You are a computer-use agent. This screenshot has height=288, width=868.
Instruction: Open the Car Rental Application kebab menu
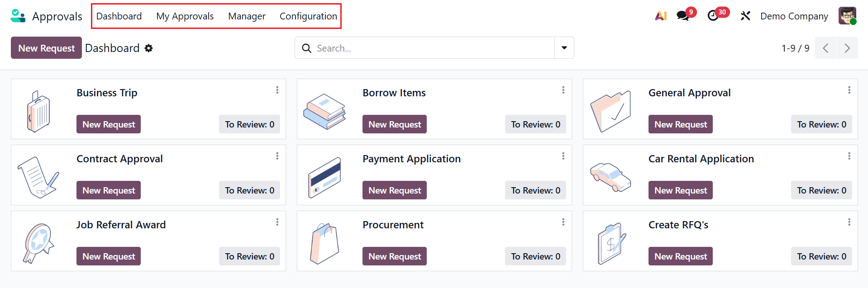tap(849, 156)
